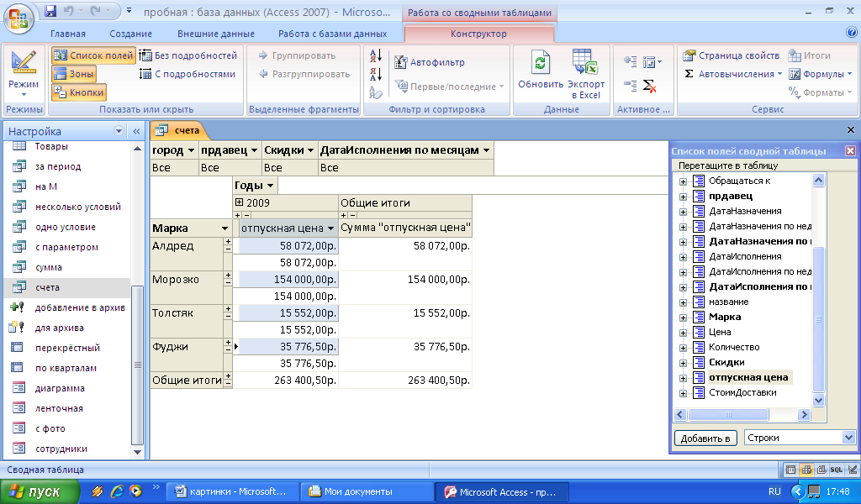Screen dimensions: 861x504
Task: Launch Internet Explorer from quick launch
Action: pyautogui.click(x=116, y=491)
